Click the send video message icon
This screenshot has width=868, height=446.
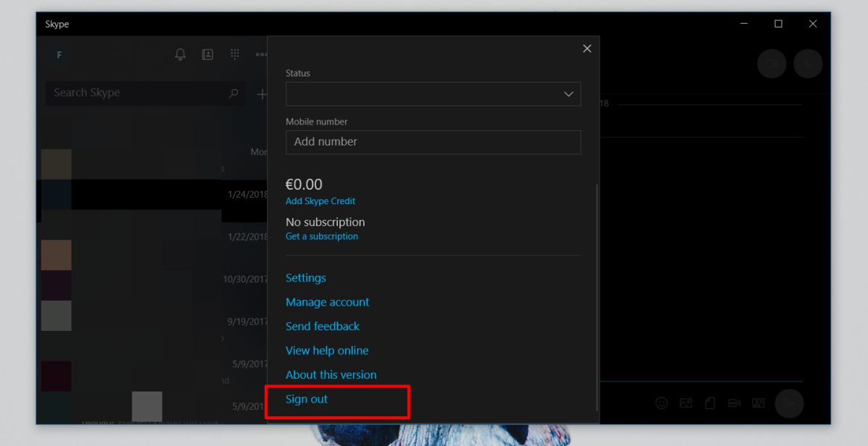coord(734,403)
